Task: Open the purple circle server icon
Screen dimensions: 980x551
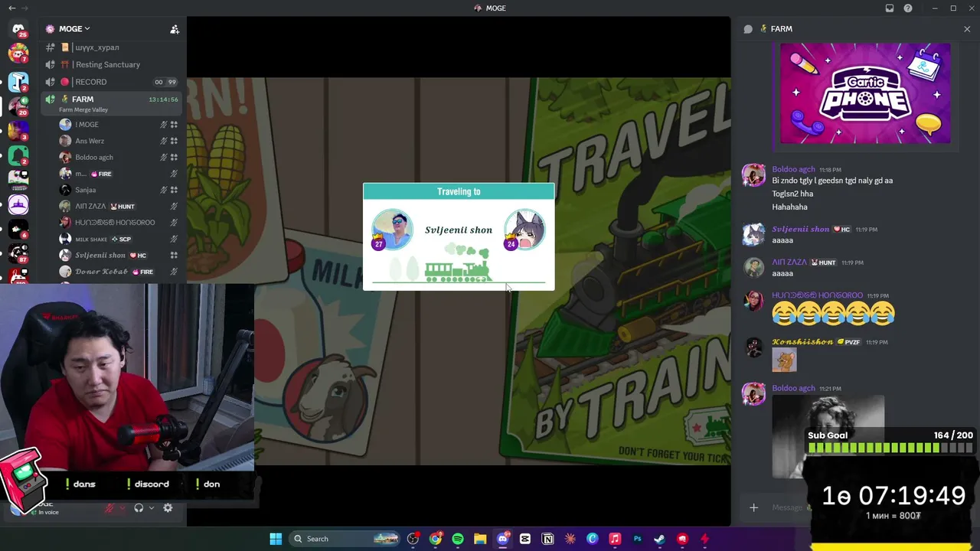Action: [18, 204]
